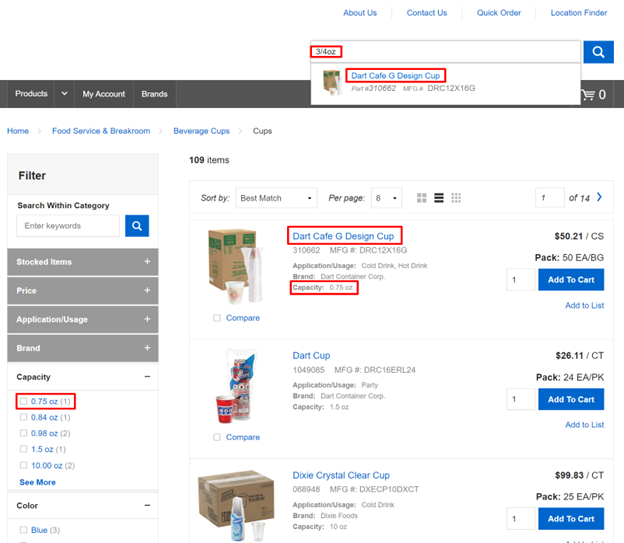The height and width of the screenshot is (543, 624).
Task: Go to Food Service & Breakroom breadcrumb
Action: 101,131
